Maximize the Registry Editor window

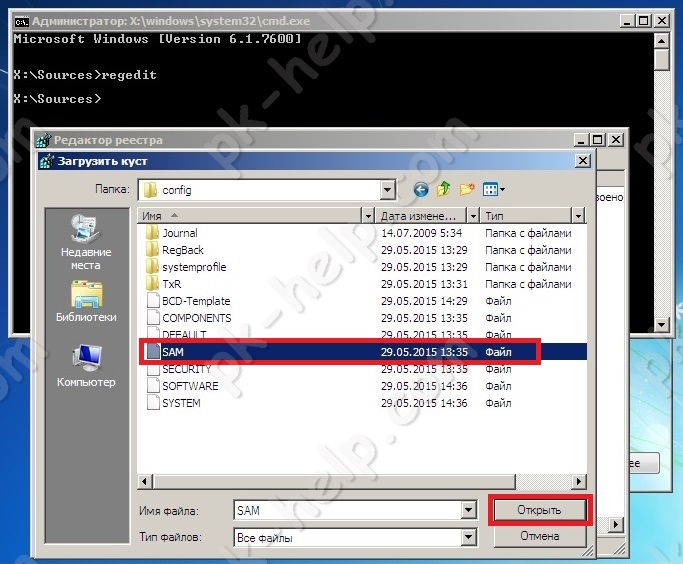pos(598,140)
